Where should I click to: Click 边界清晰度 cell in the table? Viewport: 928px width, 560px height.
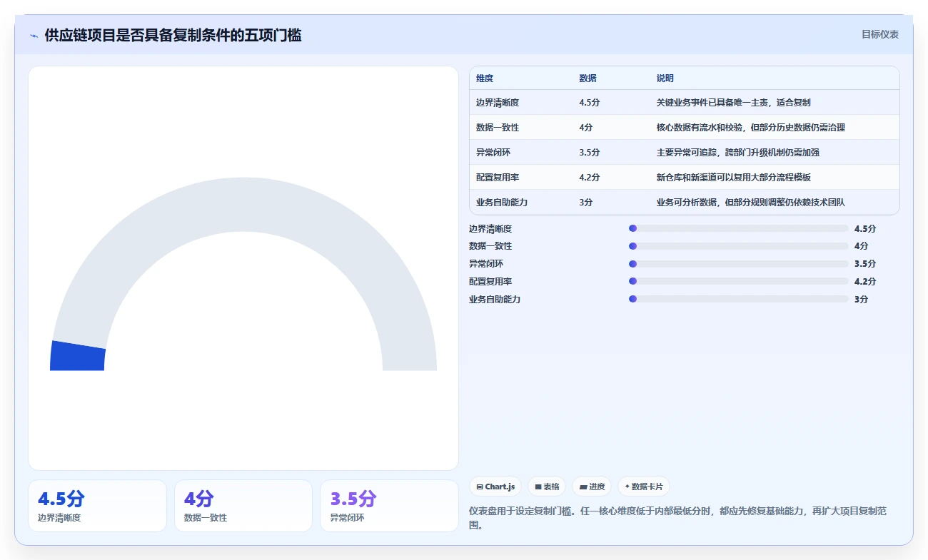(x=498, y=103)
